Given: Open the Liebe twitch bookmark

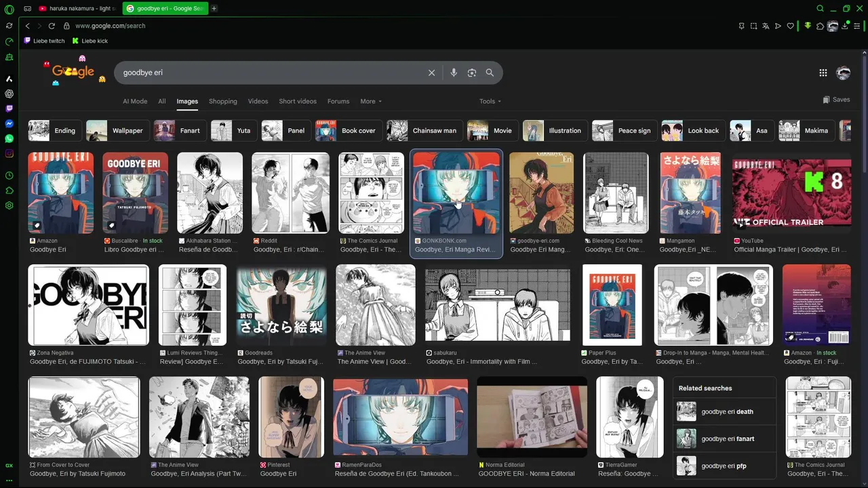Looking at the screenshot, I should tap(45, 41).
